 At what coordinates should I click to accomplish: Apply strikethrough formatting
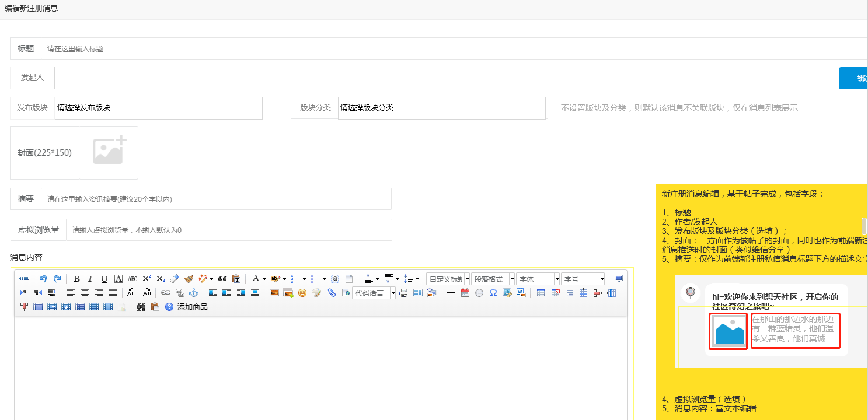coord(133,279)
